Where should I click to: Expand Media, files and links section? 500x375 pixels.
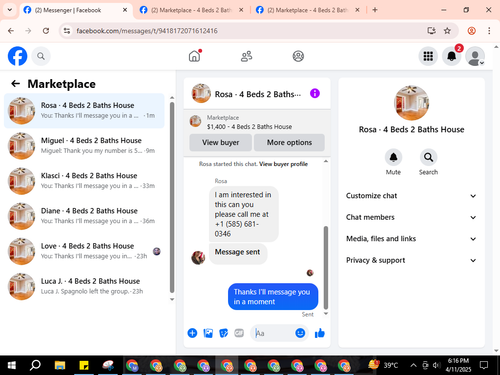[411, 239]
